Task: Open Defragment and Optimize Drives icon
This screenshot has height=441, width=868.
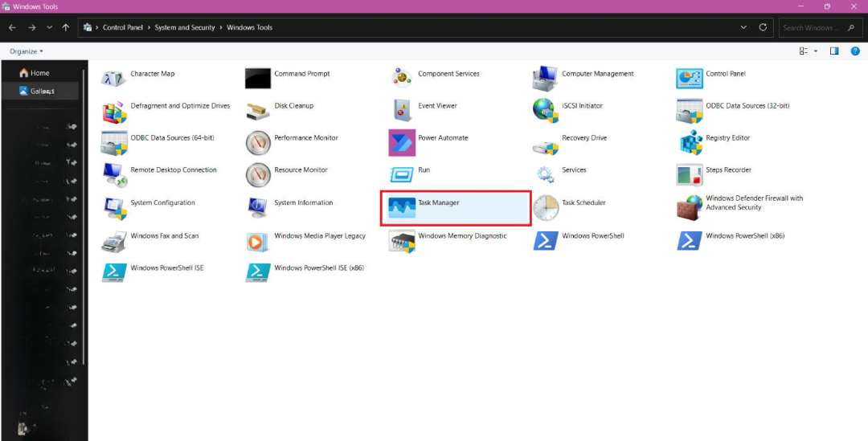Action: coord(114,111)
